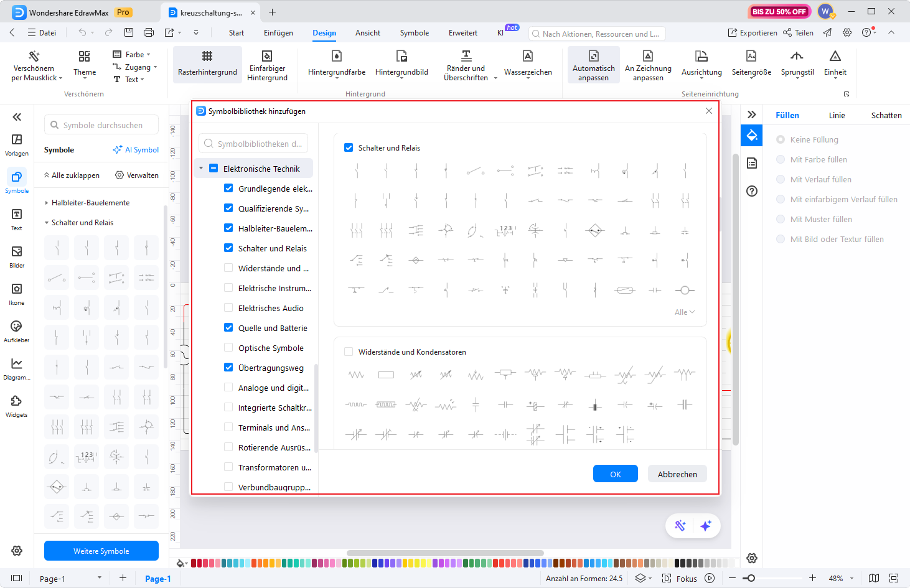910x588 pixels.
Task: Collapse the Elektronische Technik tree node
Action: [201, 169]
